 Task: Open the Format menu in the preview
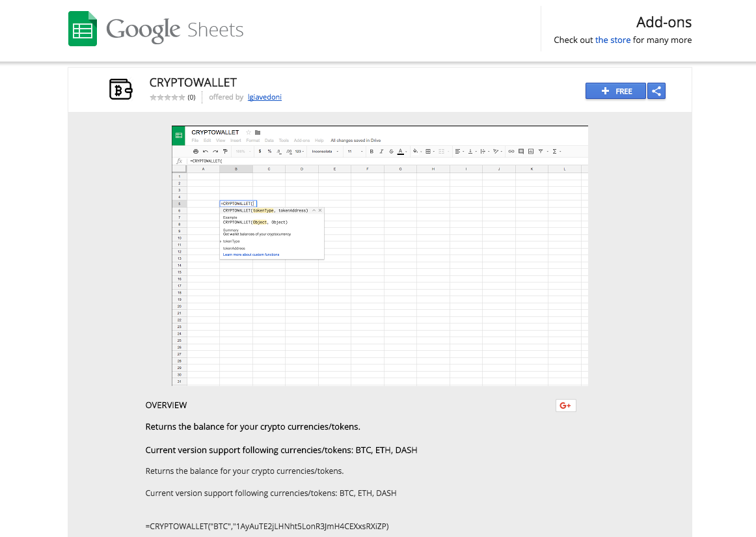(252, 141)
